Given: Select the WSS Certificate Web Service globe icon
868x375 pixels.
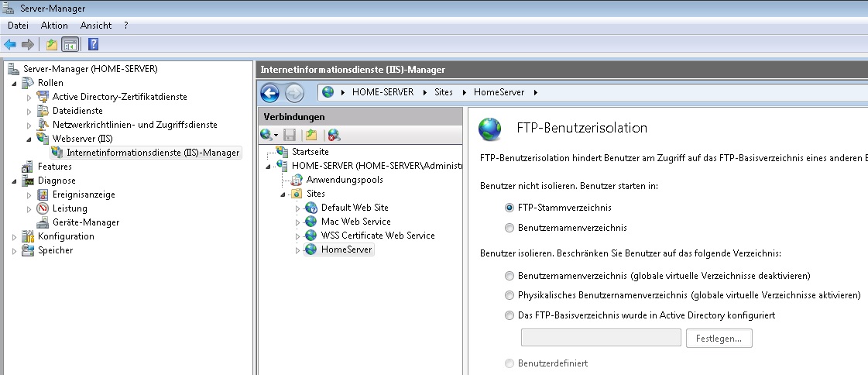Looking at the screenshot, I should (x=311, y=236).
